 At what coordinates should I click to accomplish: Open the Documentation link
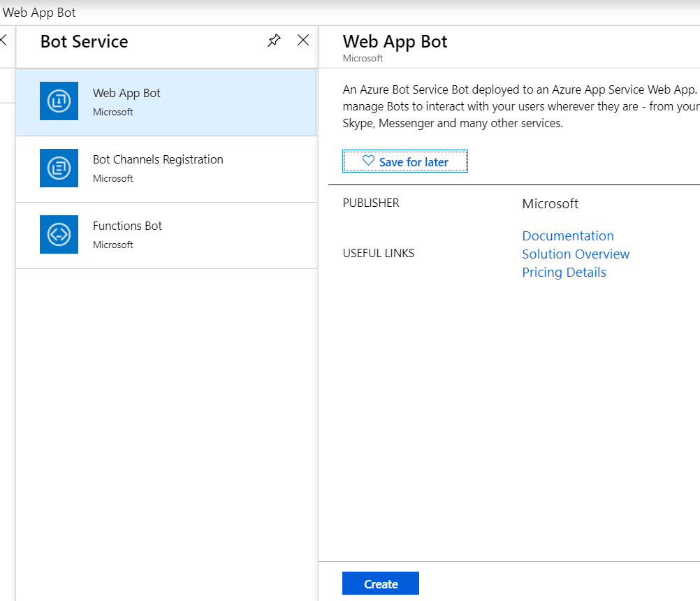tap(568, 236)
